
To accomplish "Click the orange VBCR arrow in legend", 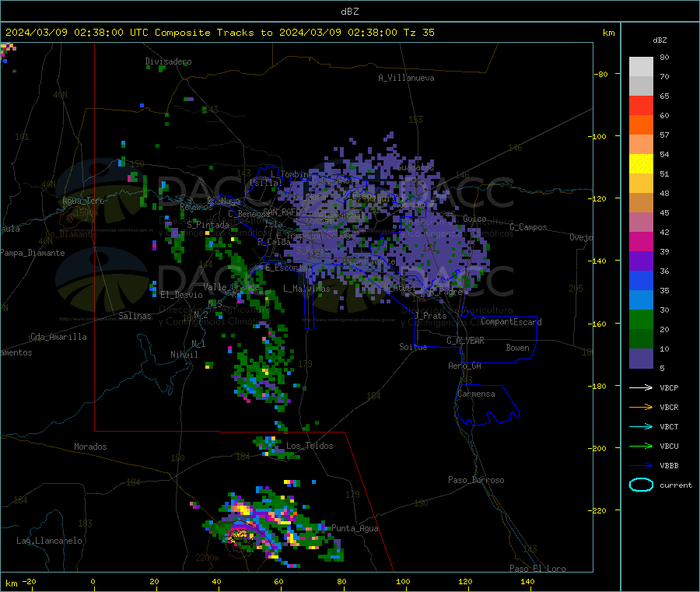I will [x=641, y=407].
